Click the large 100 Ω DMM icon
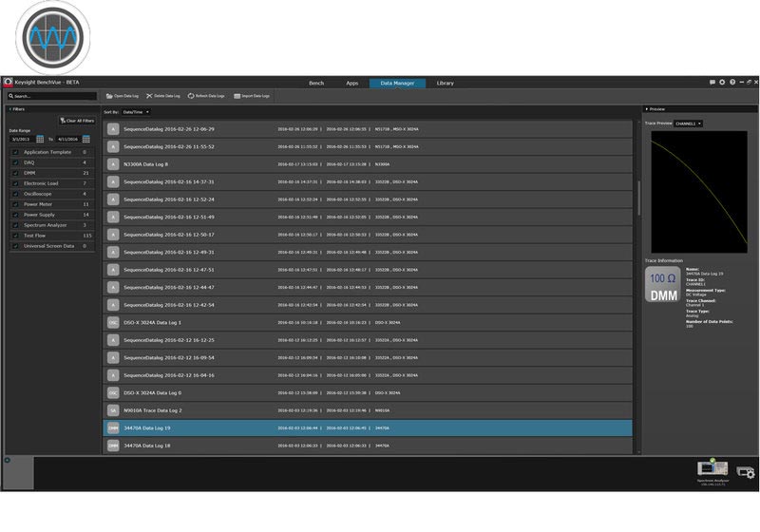Viewport: 760px width, 532px height. (x=663, y=285)
